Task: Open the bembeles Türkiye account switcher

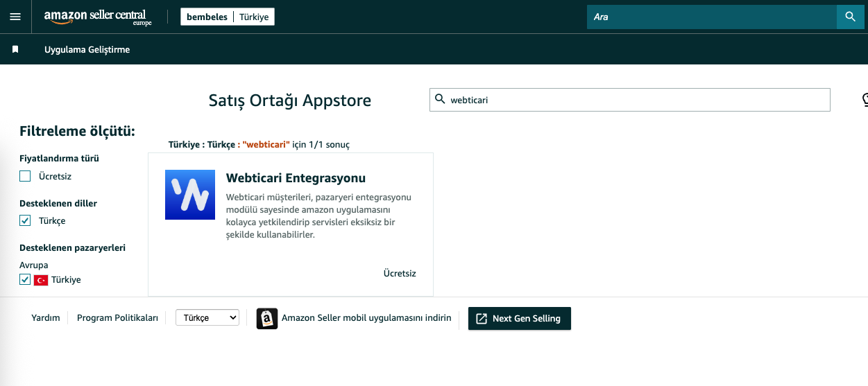Action: pos(228,17)
